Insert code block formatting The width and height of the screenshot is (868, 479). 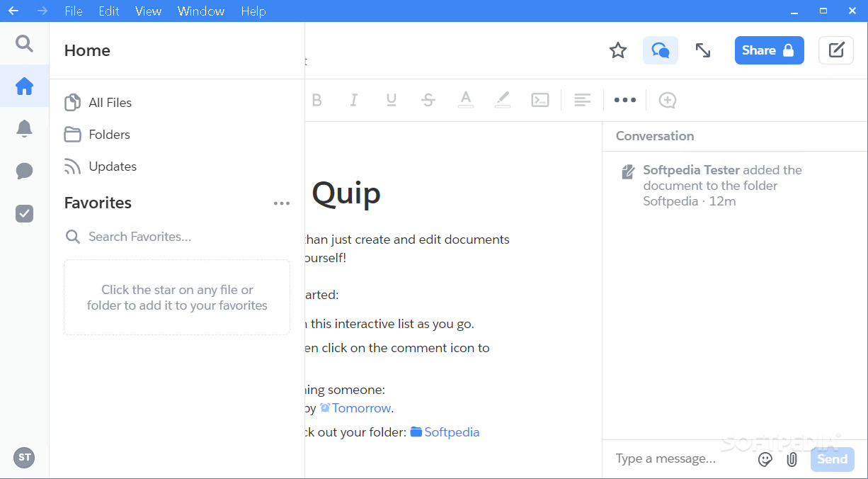point(540,101)
